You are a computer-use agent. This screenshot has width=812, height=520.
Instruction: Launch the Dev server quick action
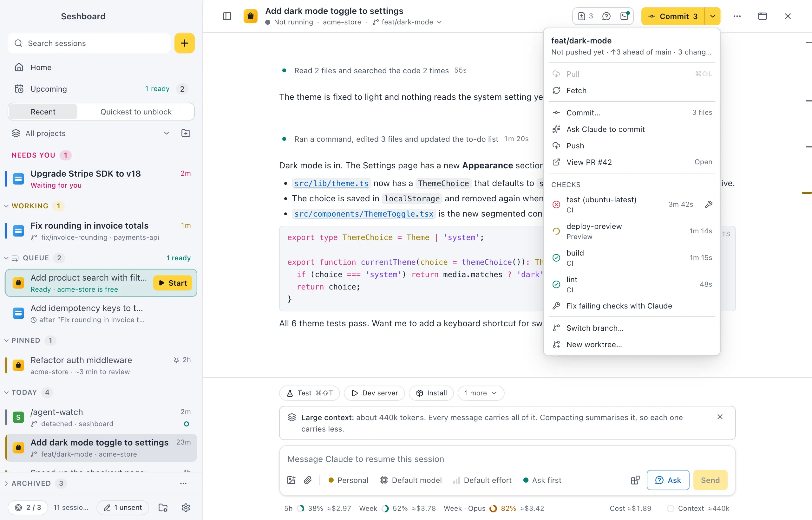click(374, 393)
